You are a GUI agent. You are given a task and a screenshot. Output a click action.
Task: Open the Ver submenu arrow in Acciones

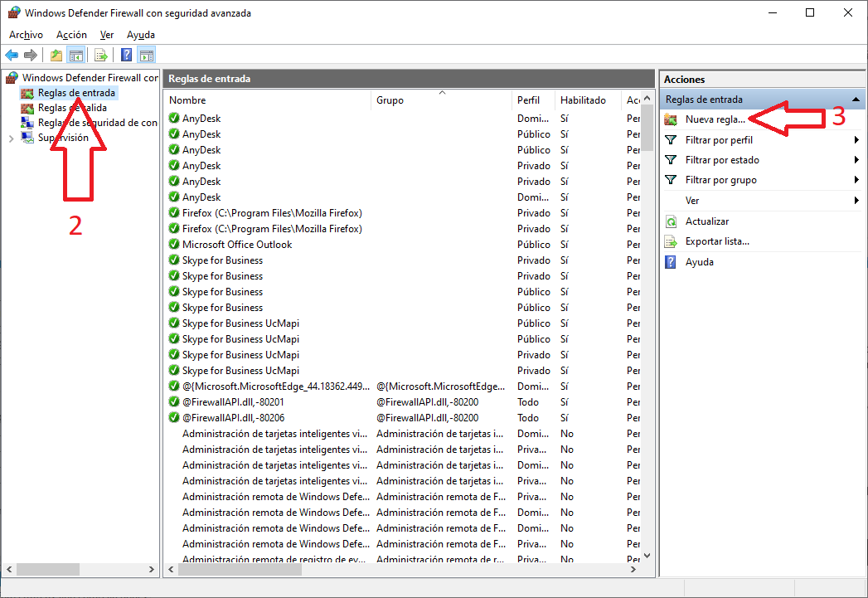[856, 201]
